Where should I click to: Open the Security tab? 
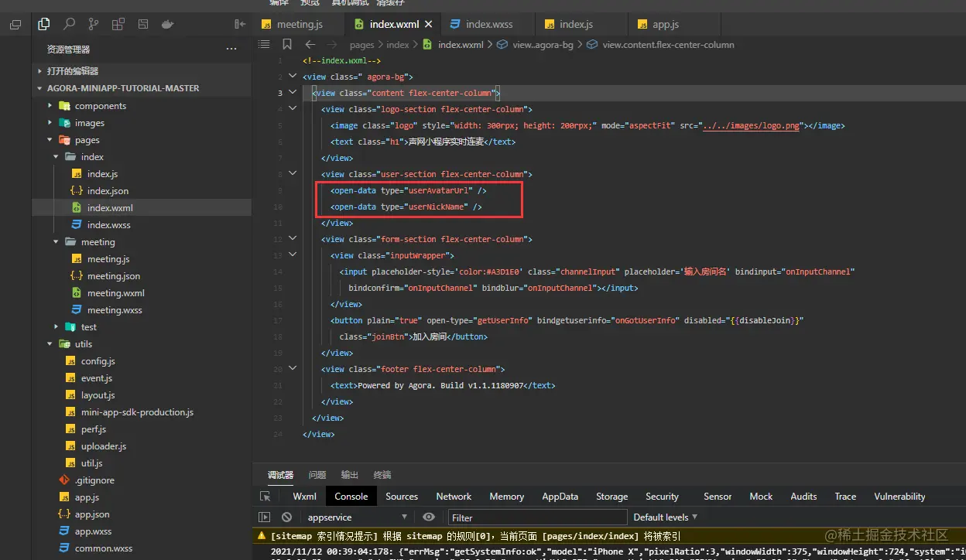point(662,497)
